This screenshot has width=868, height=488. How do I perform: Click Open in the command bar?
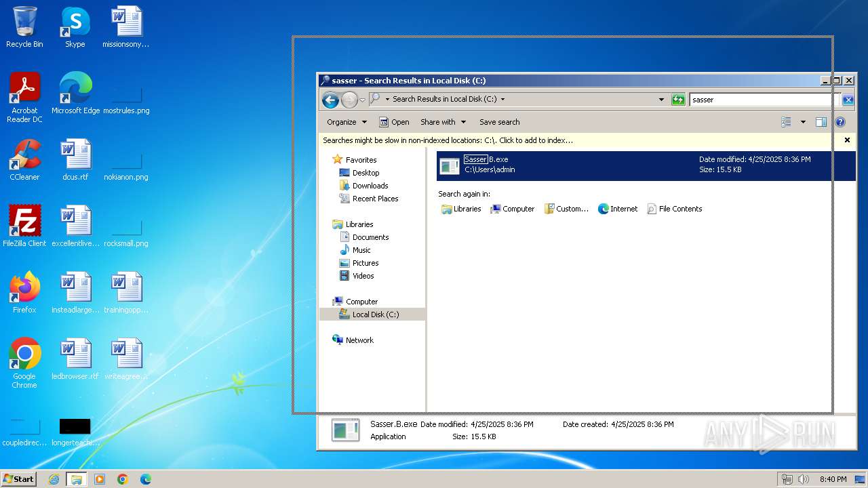pos(394,122)
